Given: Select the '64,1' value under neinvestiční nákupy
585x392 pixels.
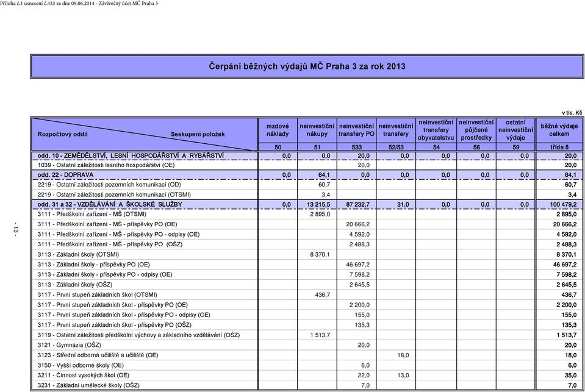Looking at the screenshot, I should point(324,175).
